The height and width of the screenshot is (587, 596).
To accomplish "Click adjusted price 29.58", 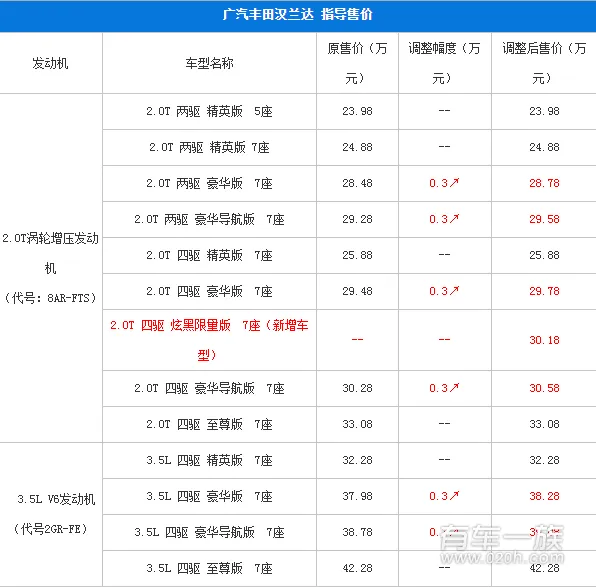I will 544,219.
